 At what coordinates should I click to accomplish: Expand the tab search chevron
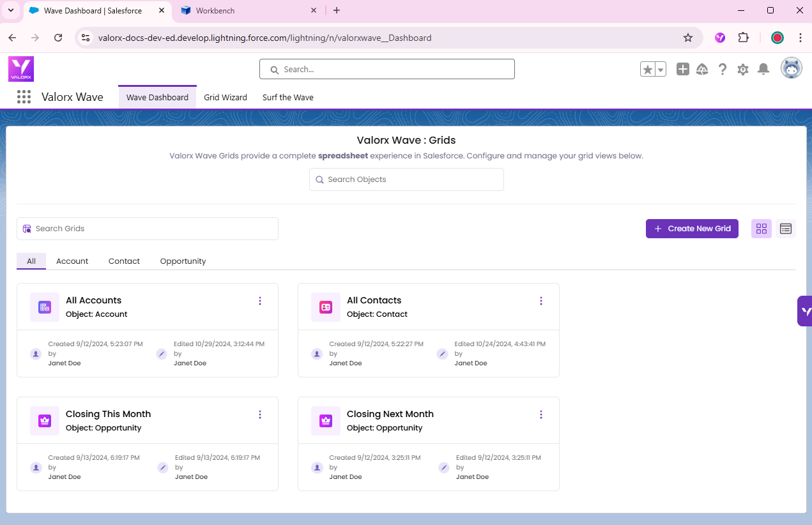pyautogui.click(x=10, y=10)
